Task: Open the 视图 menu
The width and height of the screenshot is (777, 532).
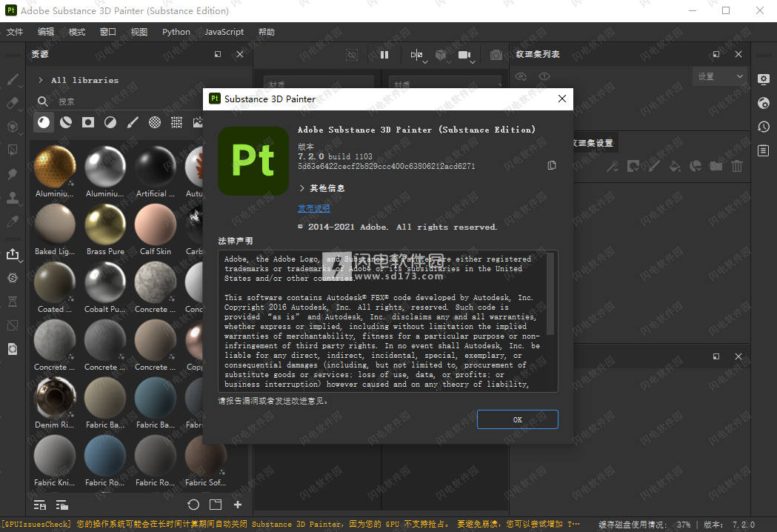Action: [x=139, y=32]
